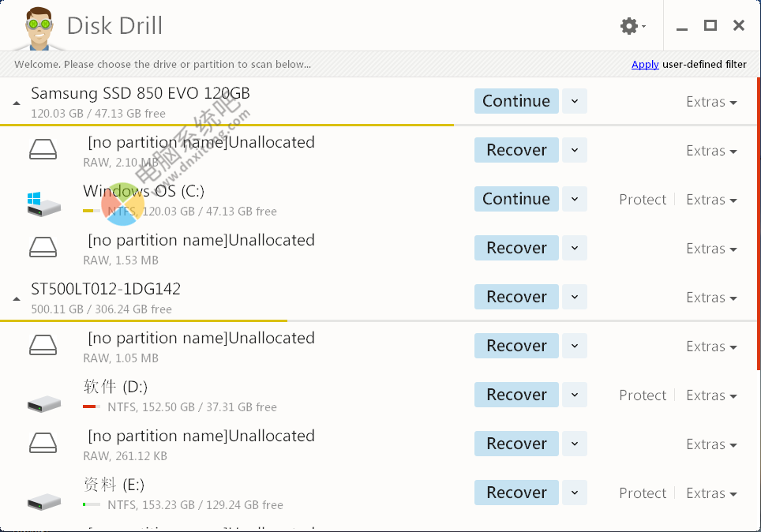Open recover options dropdown for 1.53 MB partition
The image size is (761, 532).
[x=575, y=248]
